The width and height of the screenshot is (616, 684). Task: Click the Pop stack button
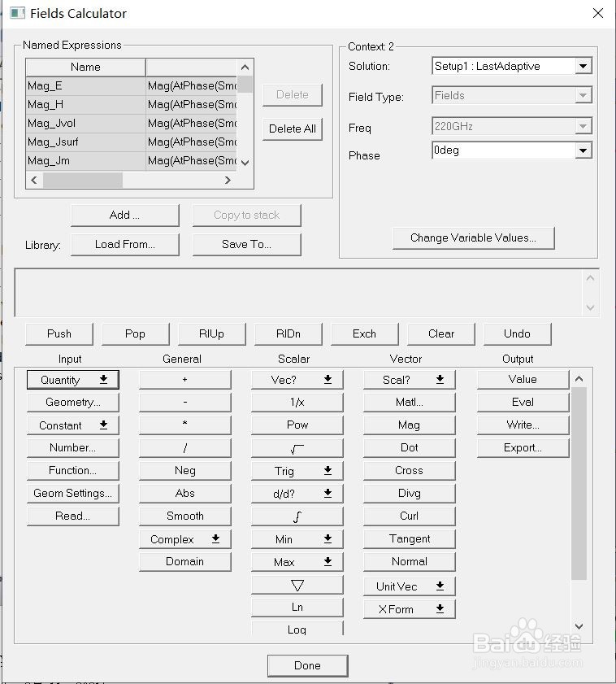tap(135, 333)
